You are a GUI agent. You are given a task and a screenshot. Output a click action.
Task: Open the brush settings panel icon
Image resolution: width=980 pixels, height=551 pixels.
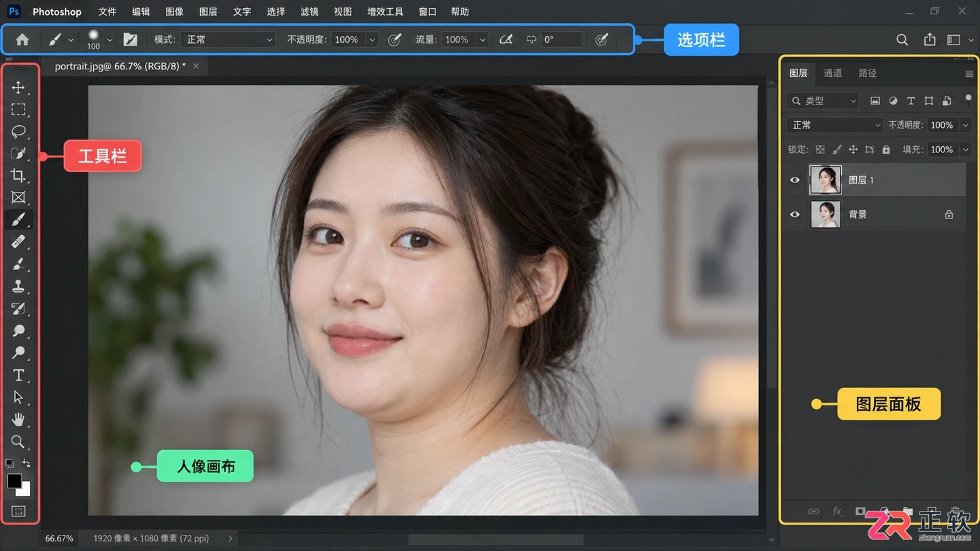click(130, 39)
